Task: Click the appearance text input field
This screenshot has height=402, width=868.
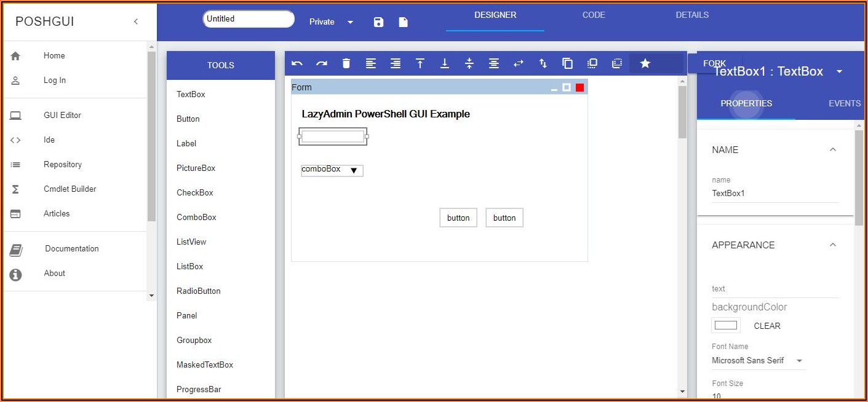Action: [x=775, y=289]
